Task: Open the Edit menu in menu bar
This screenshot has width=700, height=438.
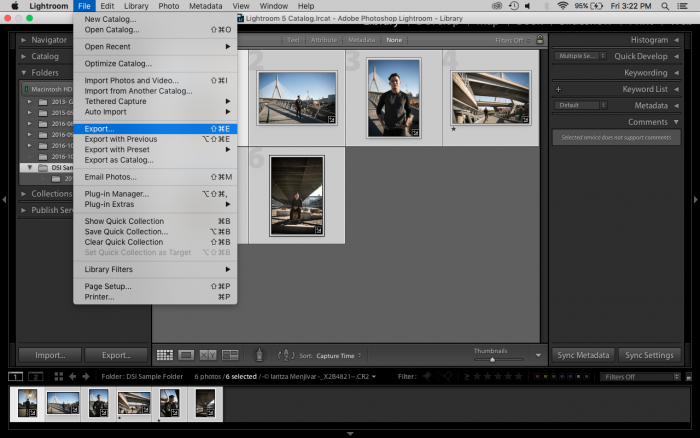Action: point(107,6)
